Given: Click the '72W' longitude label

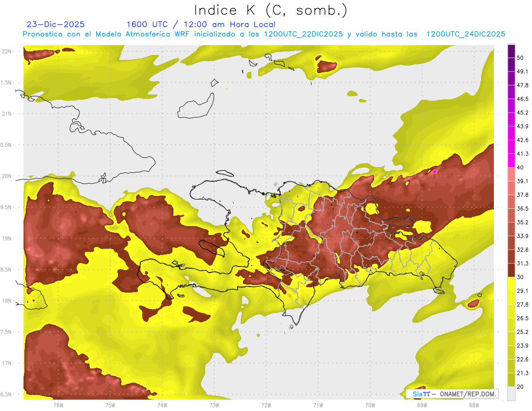Looking at the screenshot, I should (266, 405).
